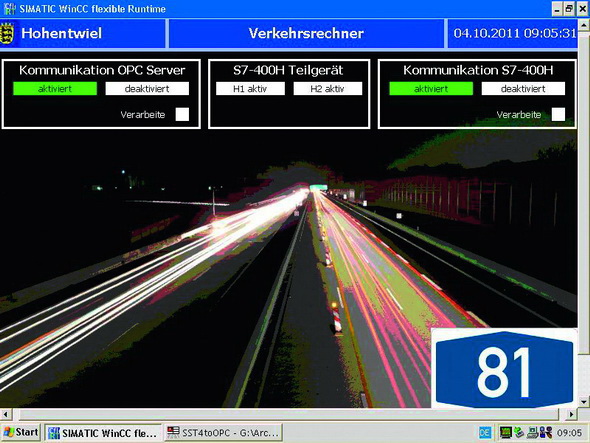This screenshot has height=443, width=590.
Task: Open the Windows Start menu
Action: tap(21, 432)
